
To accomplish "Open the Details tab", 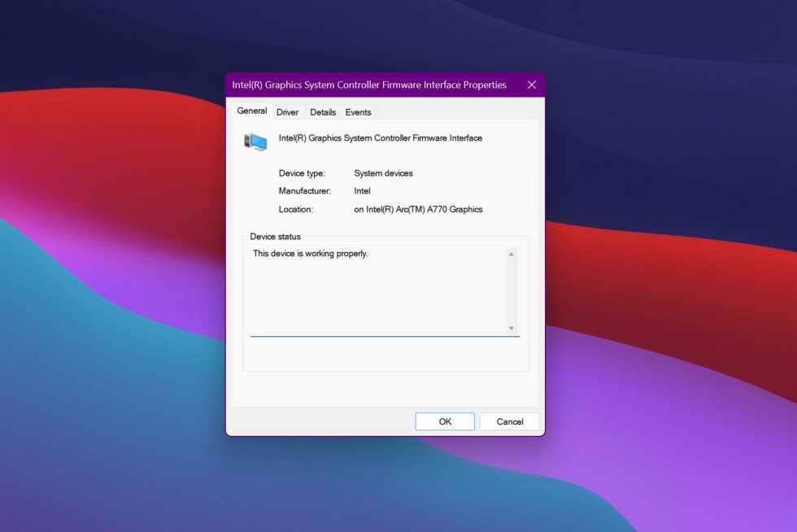I will 323,112.
